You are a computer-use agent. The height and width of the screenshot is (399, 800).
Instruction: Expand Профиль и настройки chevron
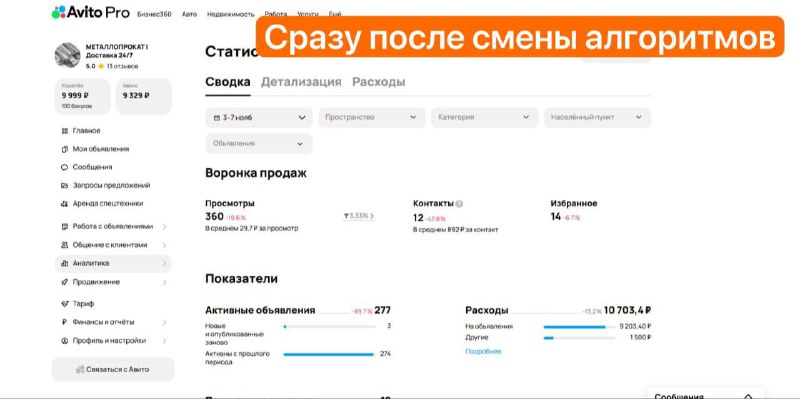point(164,341)
